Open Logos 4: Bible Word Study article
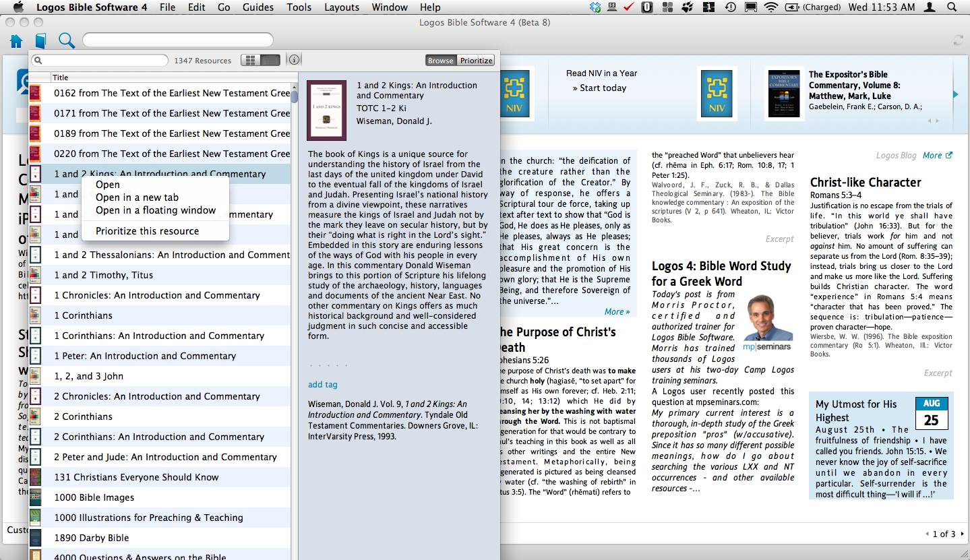Screen dimensions: 970x560 pyautogui.click(x=721, y=274)
